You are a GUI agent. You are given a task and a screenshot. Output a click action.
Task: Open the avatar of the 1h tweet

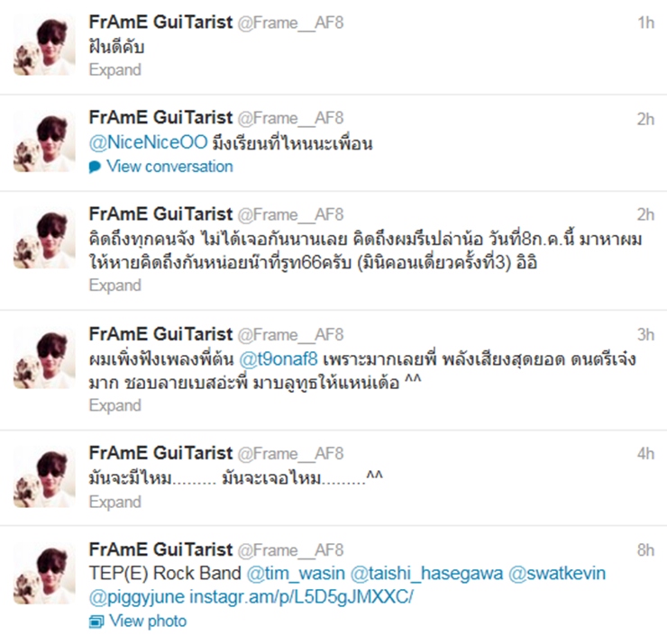point(44,46)
